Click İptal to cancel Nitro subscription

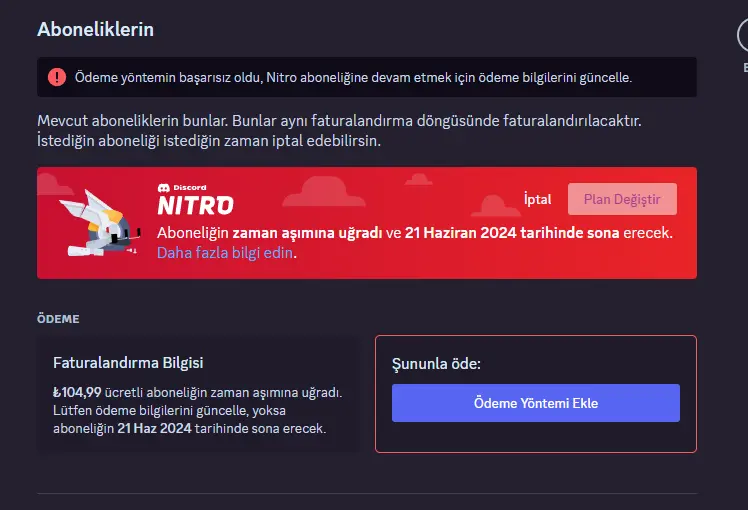coord(538,199)
